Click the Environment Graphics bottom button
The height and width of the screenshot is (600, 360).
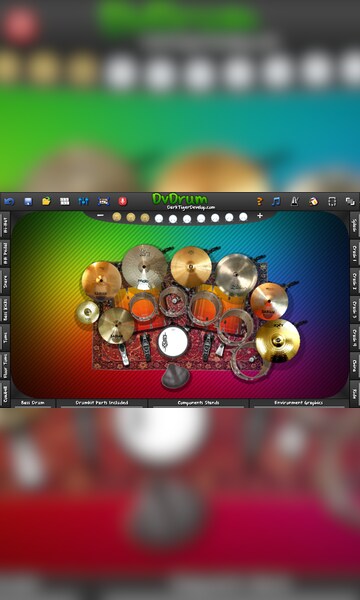coord(299,403)
